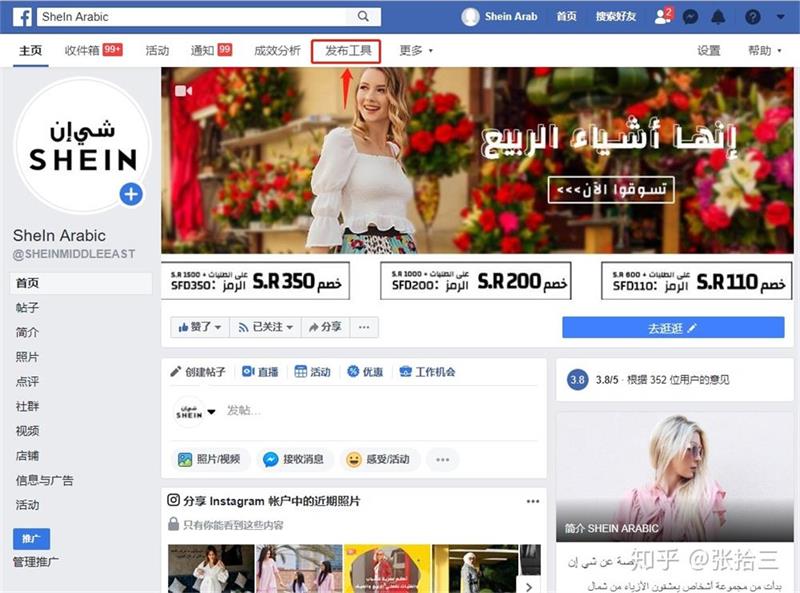Open page actions ellipsis button
Viewport: 800px width, 593px height.
click(364, 327)
